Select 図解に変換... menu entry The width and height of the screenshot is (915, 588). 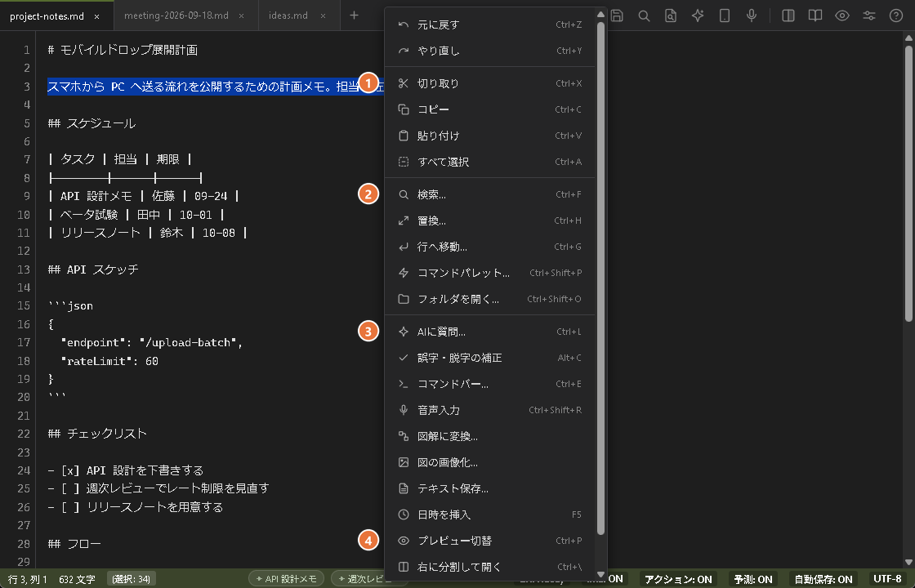(x=489, y=436)
